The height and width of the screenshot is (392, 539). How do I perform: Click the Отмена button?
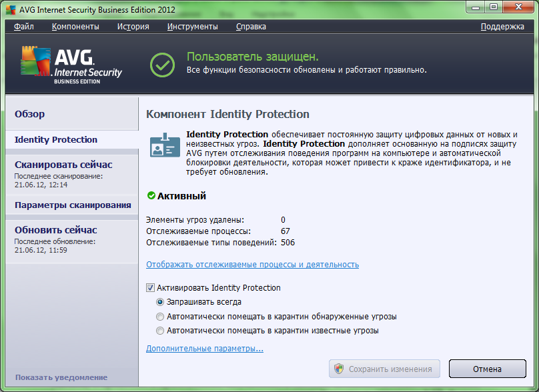coord(487,369)
